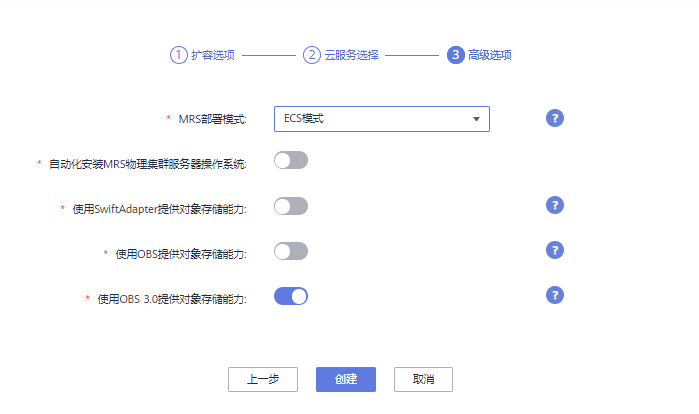Screen dimensions: 699x414
Task: Show help icon for SwiftAdapter对象存储
Action: coord(555,205)
